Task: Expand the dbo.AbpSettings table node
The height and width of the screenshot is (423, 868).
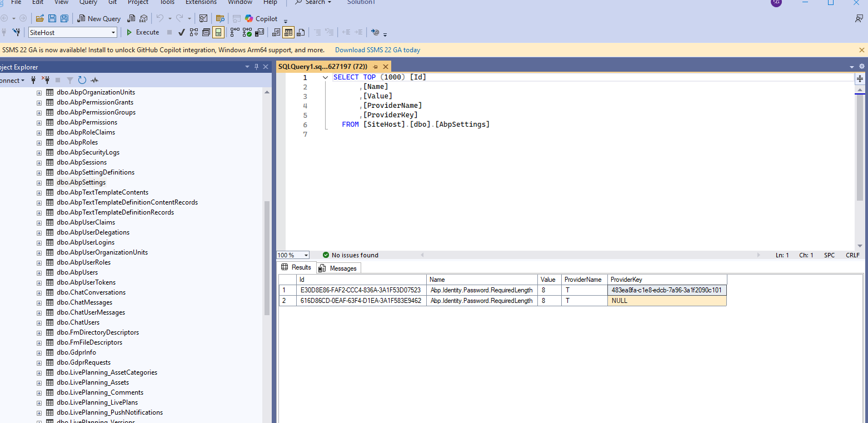Action: pos(39,182)
